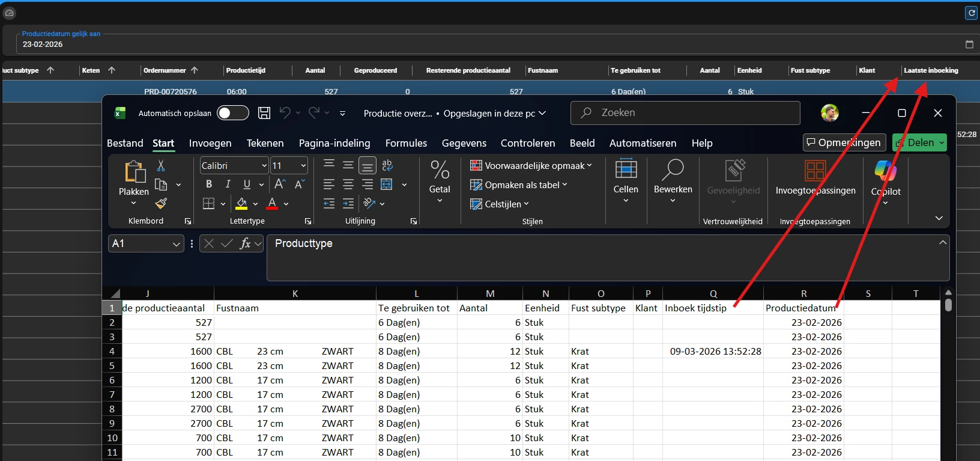This screenshot has width=980, height=461.
Task: Click the Save floppy disk icon
Action: pyautogui.click(x=264, y=113)
